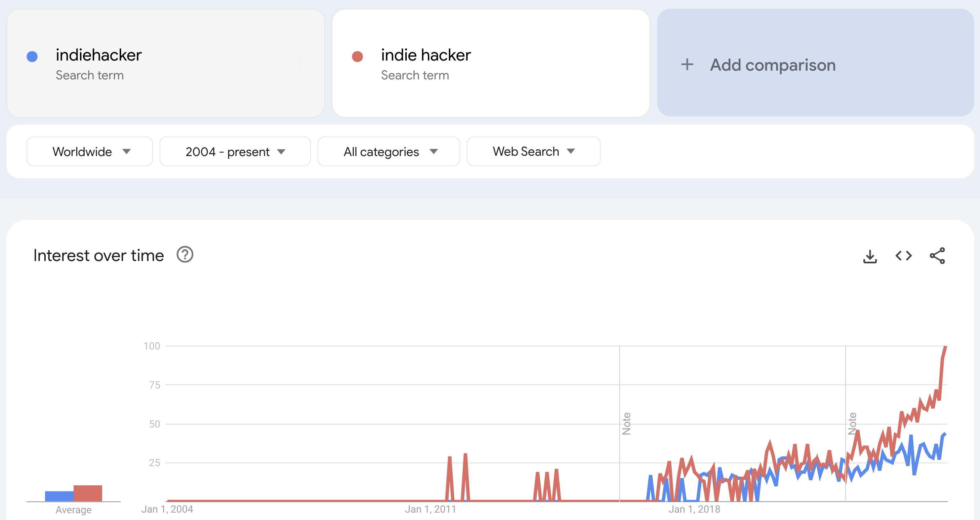Click the red peak at value 100
Viewport: 980px width, 520px height.
coord(945,346)
